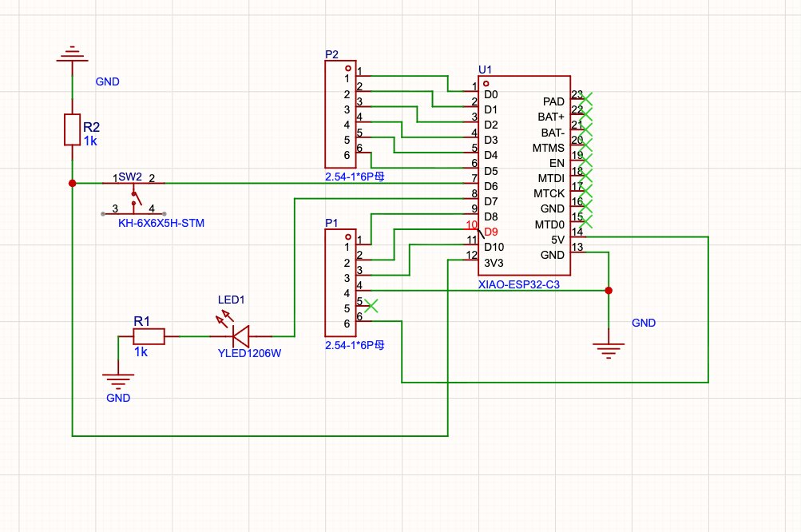
Task: Click the junction dot on the right GND wire
Action: coord(609,290)
